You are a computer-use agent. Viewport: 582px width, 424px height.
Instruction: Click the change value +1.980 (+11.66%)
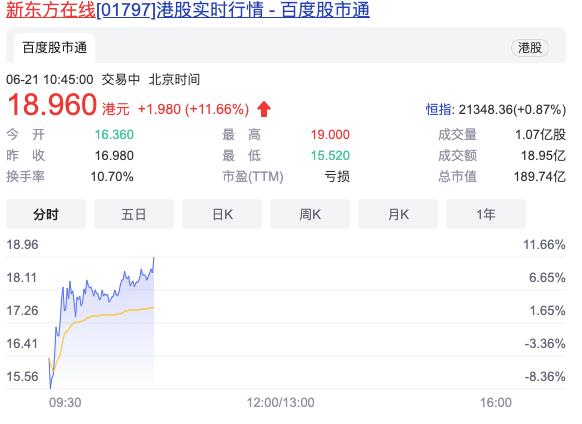point(193,109)
